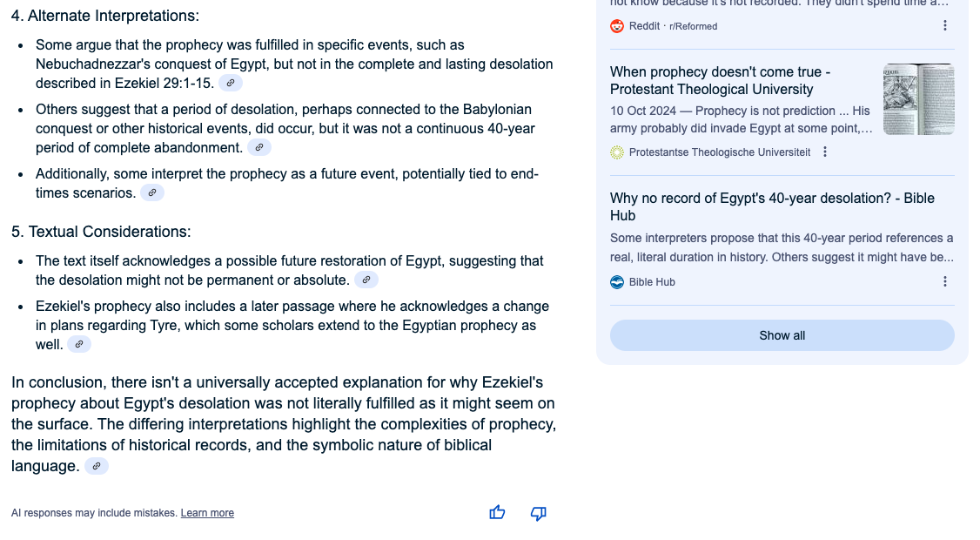
Task: Click the thumbs down feedback icon
Action: (538, 513)
